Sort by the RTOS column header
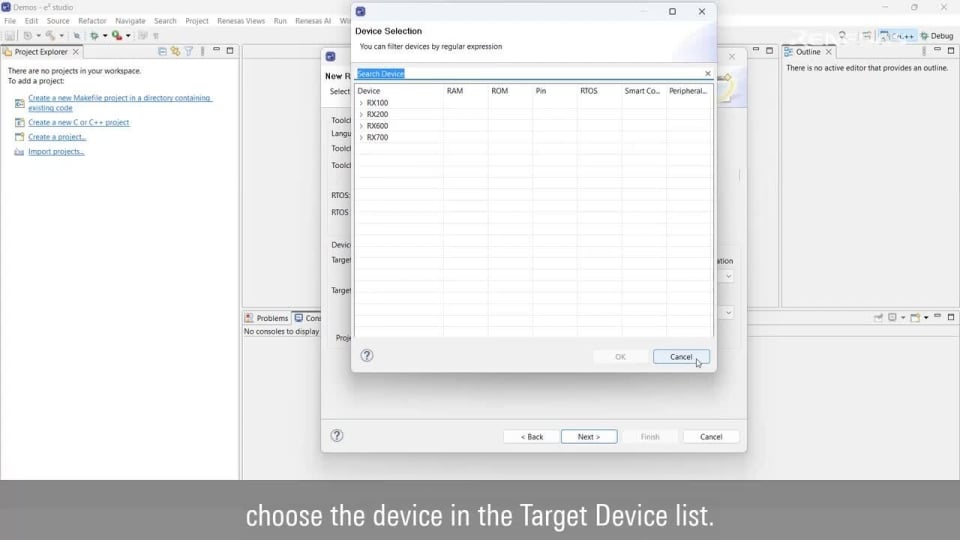 pyautogui.click(x=599, y=91)
